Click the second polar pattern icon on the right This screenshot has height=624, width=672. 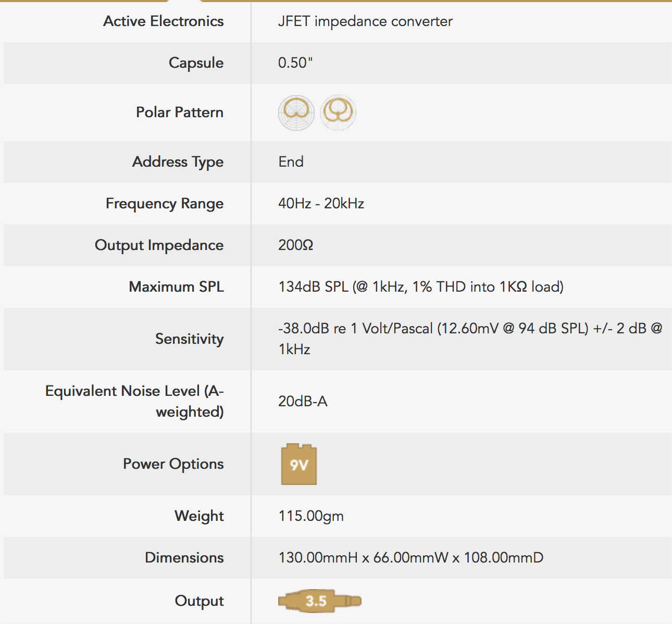click(338, 113)
